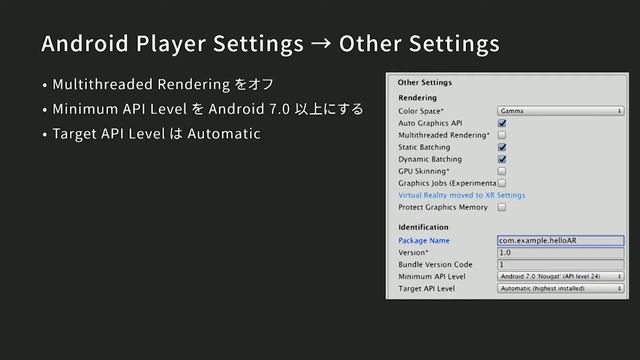This screenshot has height=360, width=640.
Task: Tick the Graphics Jobs (Experimental) checkbox
Action: point(502,183)
